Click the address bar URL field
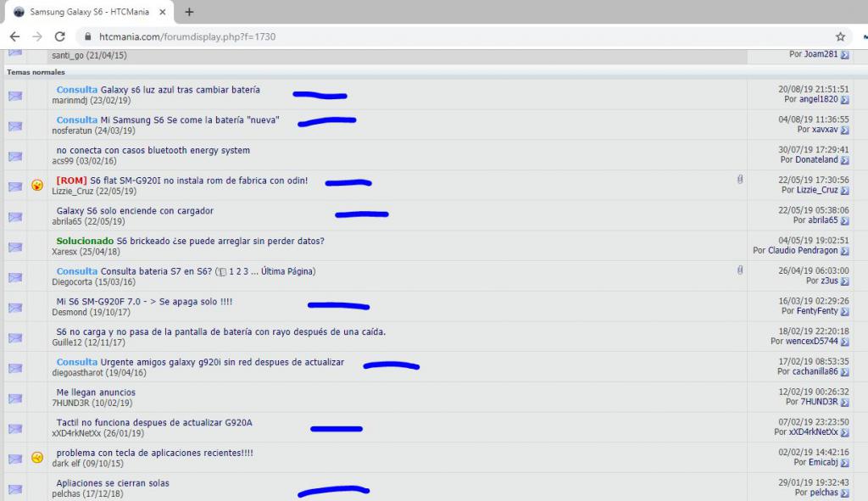The width and height of the screenshot is (868, 501). 424,36
